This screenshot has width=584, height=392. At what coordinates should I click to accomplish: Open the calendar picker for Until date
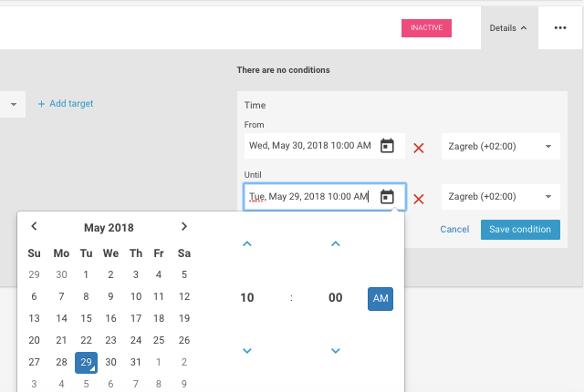tap(387, 197)
